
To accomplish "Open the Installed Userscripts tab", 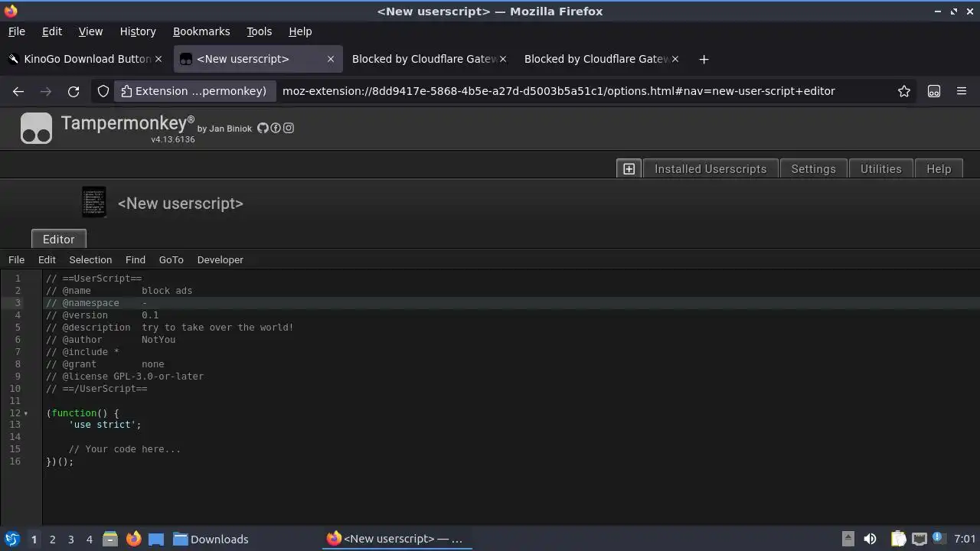I will click(710, 169).
